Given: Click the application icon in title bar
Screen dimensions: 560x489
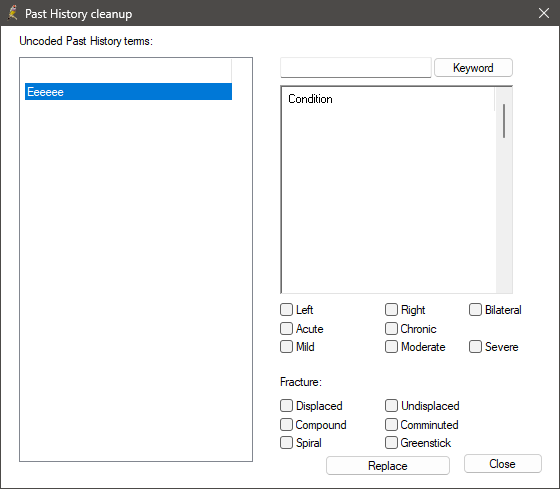Looking at the screenshot, I should pyautogui.click(x=13, y=13).
